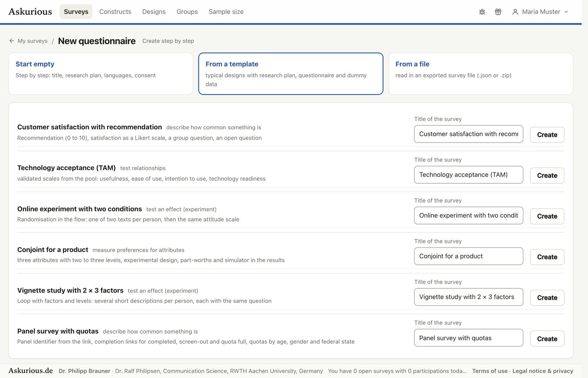The height and width of the screenshot is (378, 588).
Task: Click the Askurious.de footer link
Action: pyautogui.click(x=31, y=371)
